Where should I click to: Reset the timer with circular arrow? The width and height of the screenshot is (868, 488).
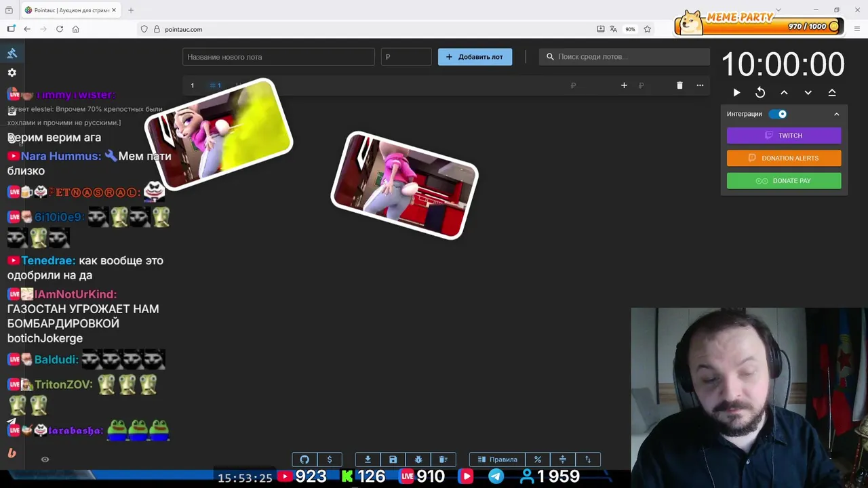pos(760,92)
